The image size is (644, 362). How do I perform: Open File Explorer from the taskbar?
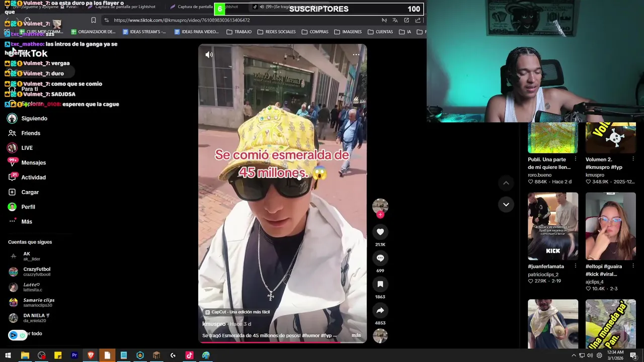(x=25, y=355)
